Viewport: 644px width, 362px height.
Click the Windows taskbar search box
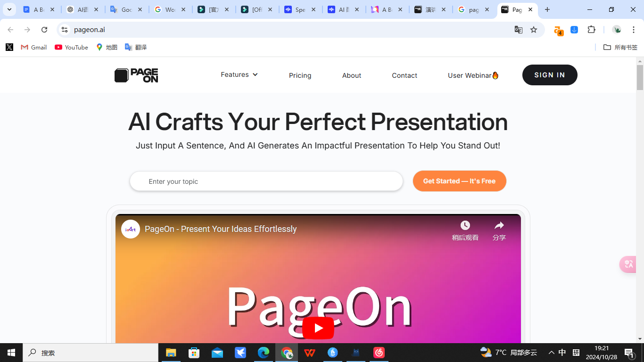91,353
